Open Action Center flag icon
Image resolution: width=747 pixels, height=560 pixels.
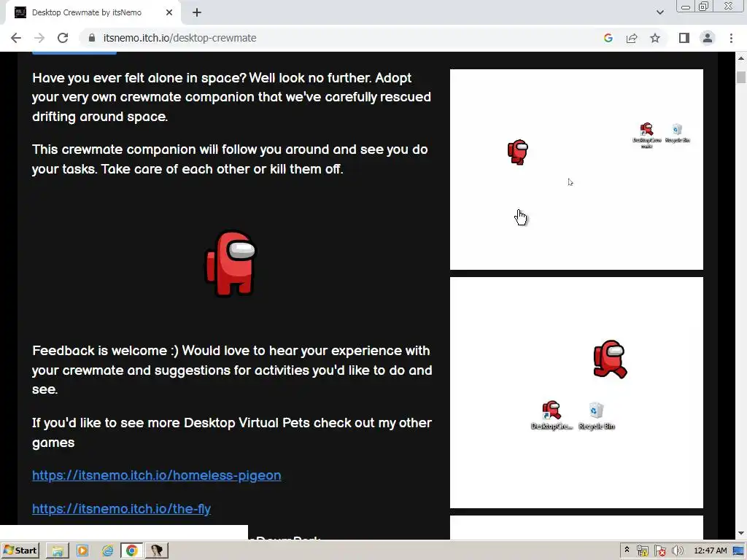pyautogui.click(x=659, y=551)
